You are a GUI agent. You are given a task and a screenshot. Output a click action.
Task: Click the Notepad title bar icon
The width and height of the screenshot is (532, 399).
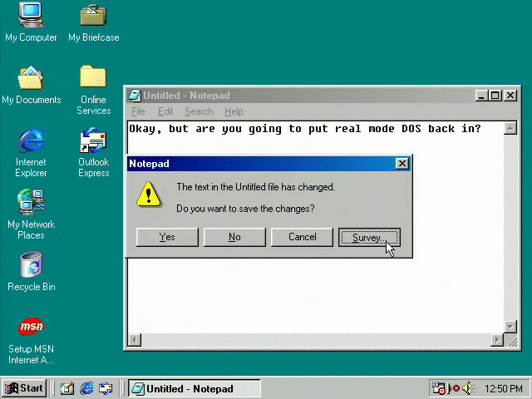[x=135, y=96]
